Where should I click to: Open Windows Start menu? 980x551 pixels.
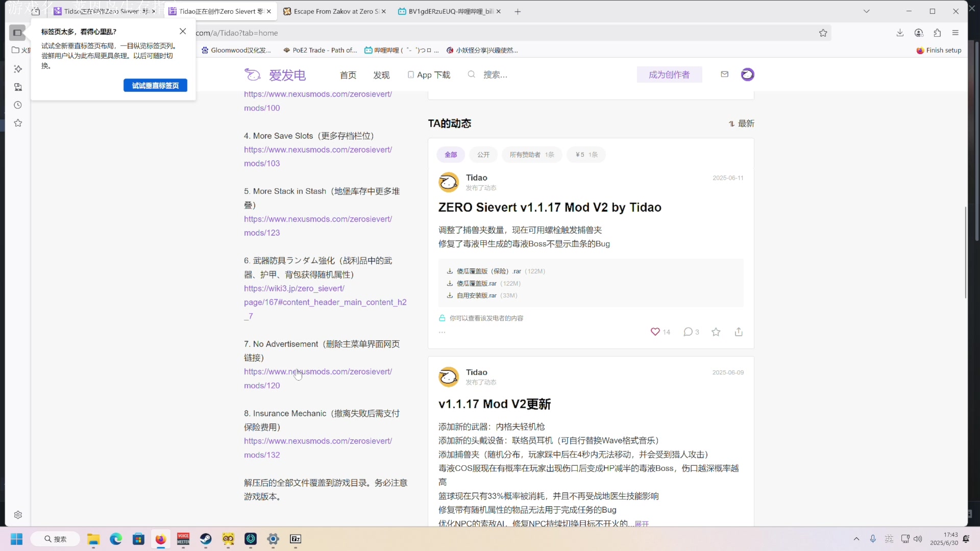coord(17,539)
